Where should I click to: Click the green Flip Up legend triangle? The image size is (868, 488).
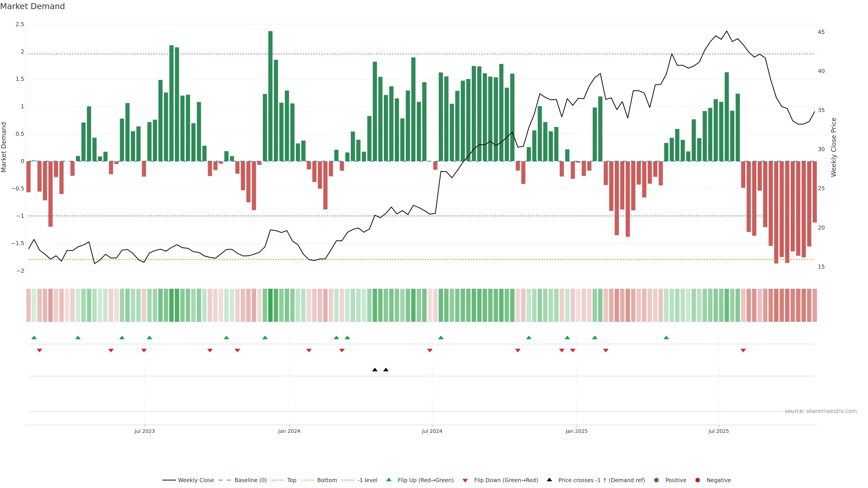click(389, 480)
